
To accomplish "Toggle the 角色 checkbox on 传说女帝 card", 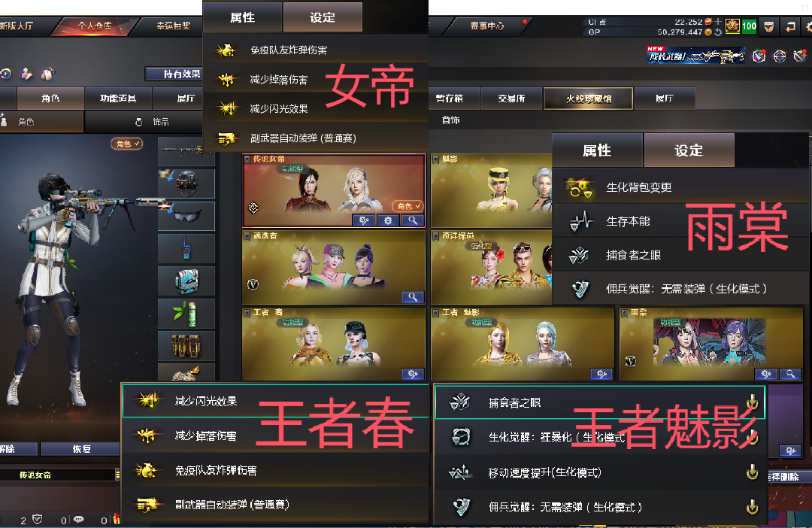I will 408,206.
